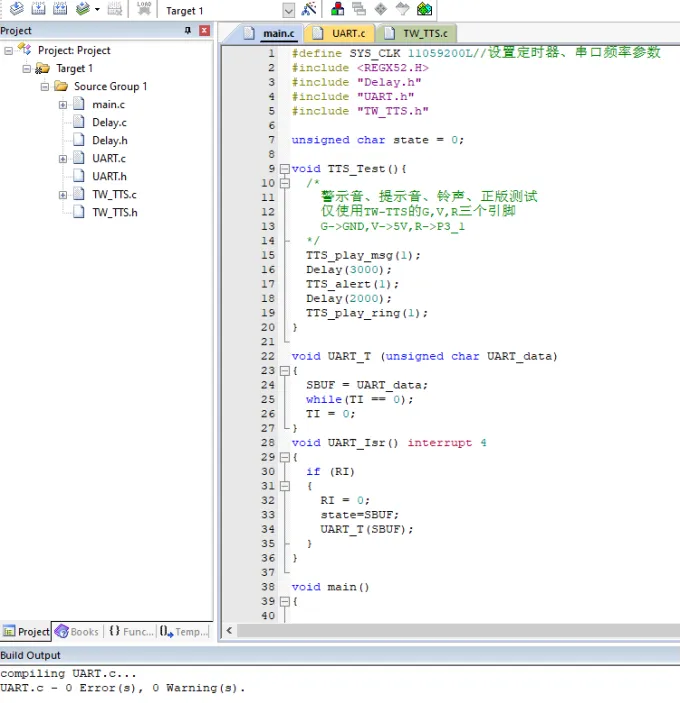Open the Functions panel tab
Image resolution: width=681 pixels, height=703 pixels.
(x=131, y=632)
